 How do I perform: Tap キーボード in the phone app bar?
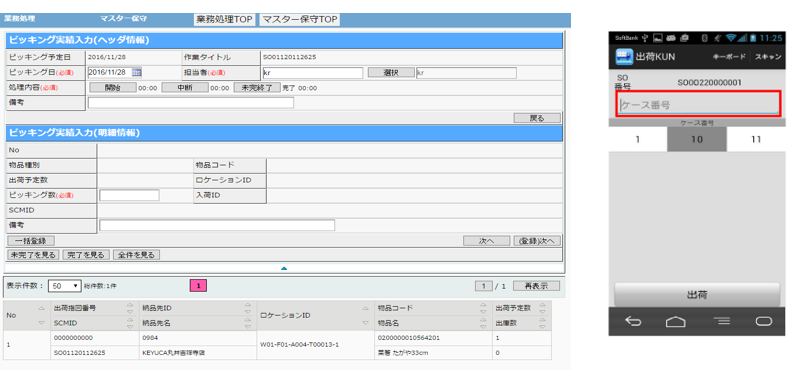729,56
